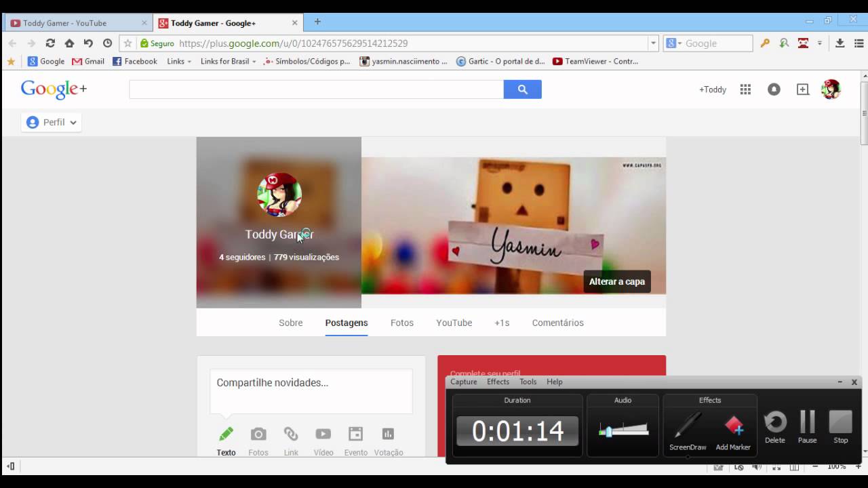Open the YouTube profile tab

tap(454, 323)
